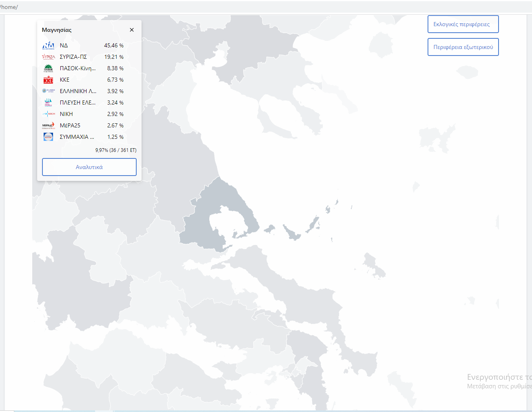Click the 9,97% (36 / 361 ET) count
532x412 pixels.
pos(116,150)
